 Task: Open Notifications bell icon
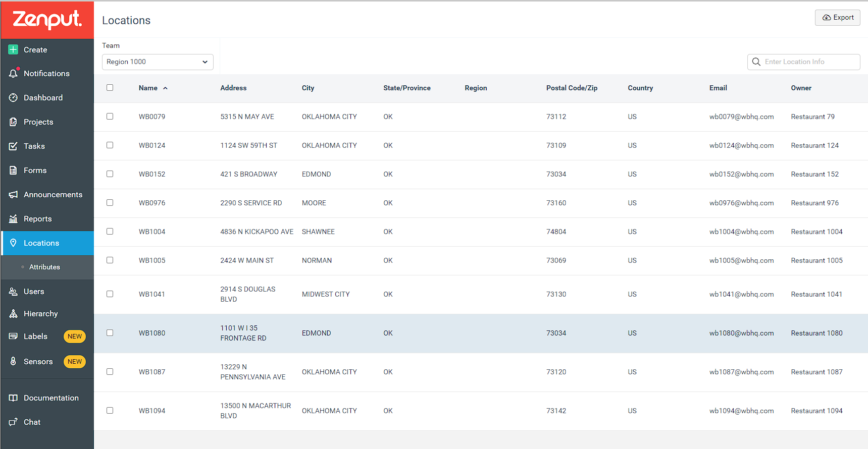pyautogui.click(x=14, y=73)
